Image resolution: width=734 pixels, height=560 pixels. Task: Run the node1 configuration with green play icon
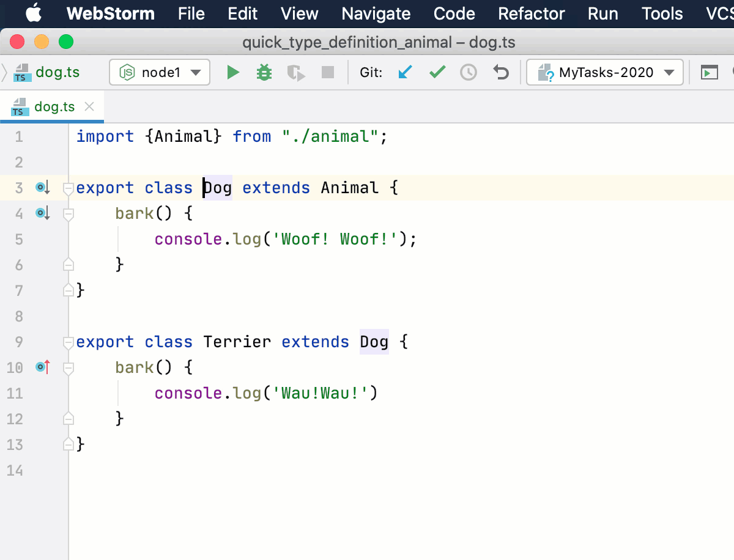[x=232, y=72]
